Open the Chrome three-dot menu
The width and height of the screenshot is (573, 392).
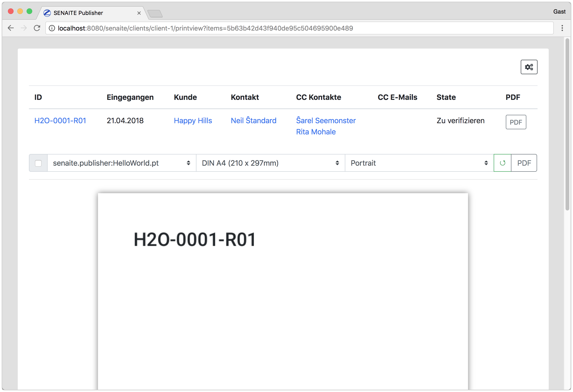click(x=562, y=28)
